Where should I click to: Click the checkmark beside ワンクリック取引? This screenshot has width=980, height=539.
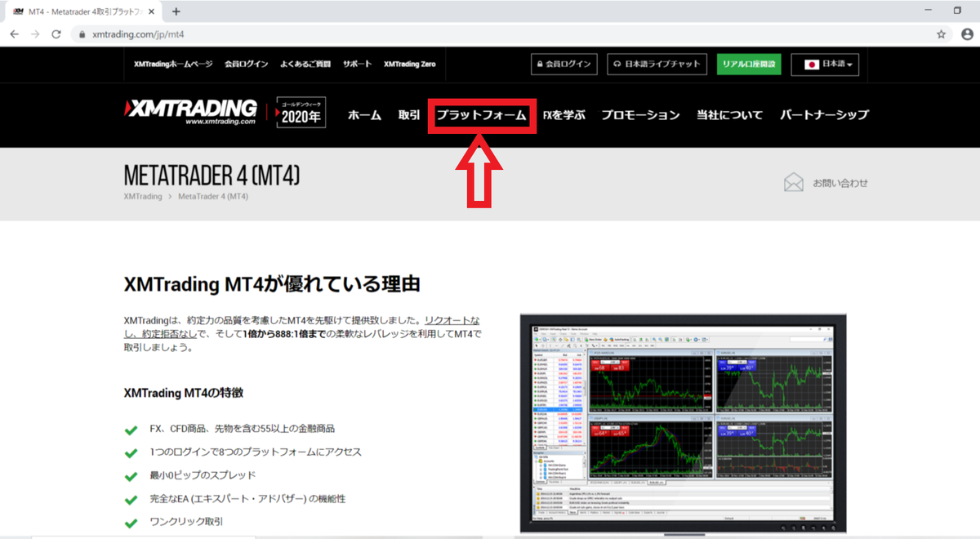(x=131, y=523)
